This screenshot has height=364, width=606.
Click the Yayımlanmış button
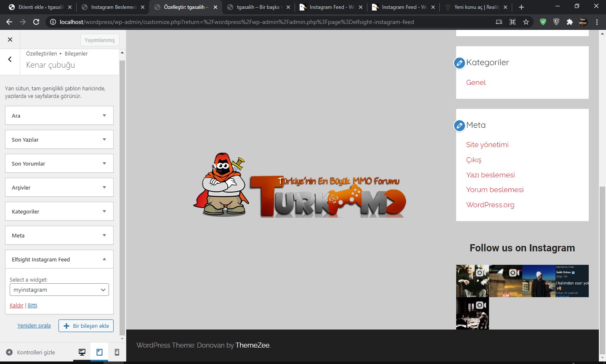100,40
